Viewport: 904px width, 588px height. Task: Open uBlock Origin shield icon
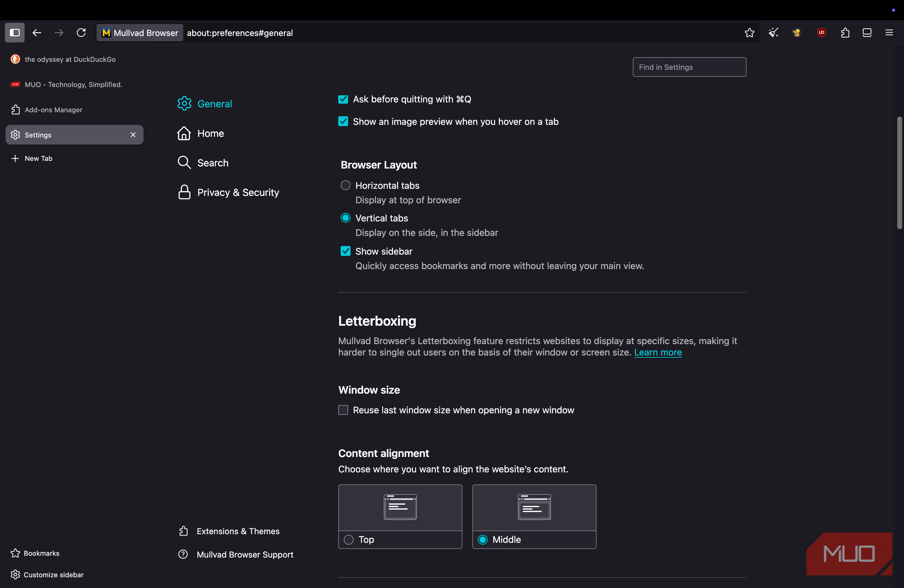pos(821,33)
